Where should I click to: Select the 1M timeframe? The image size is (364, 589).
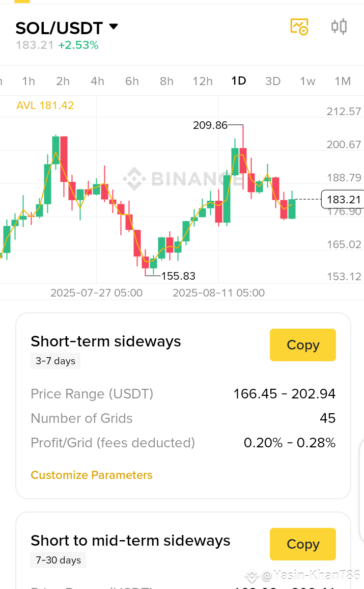(343, 81)
